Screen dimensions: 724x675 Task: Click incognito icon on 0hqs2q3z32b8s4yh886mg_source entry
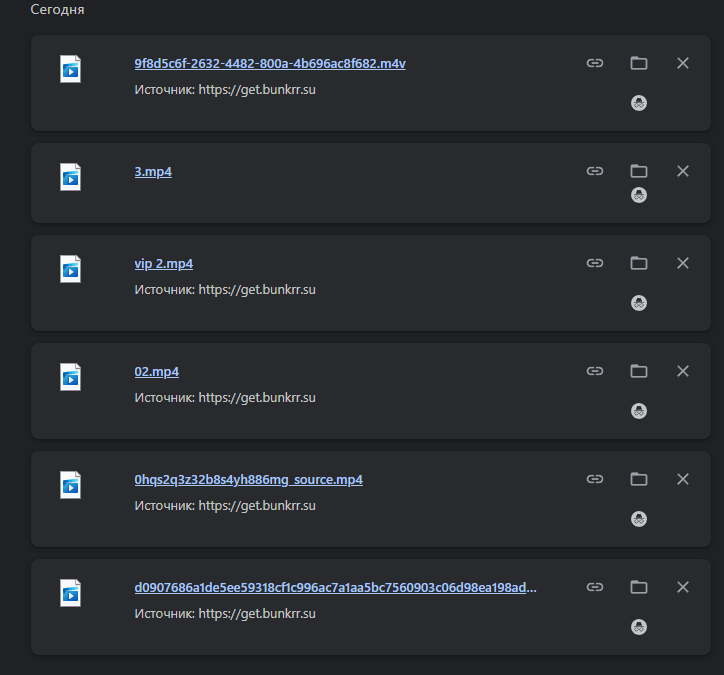639,519
